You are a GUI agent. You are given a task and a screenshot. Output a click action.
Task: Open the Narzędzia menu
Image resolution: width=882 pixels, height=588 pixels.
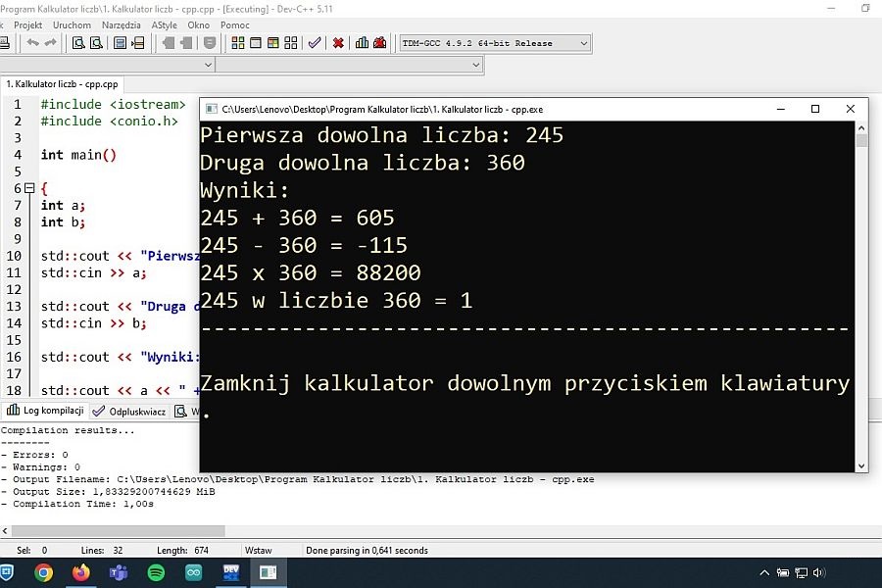click(121, 24)
